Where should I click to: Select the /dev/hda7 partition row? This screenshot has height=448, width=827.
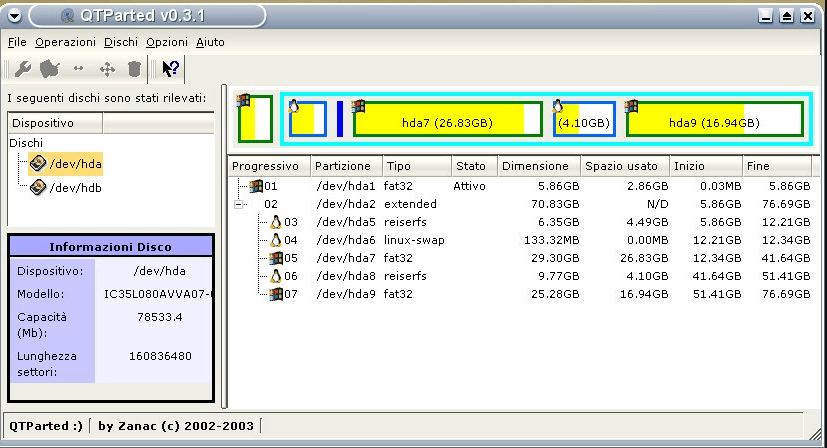coord(521,258)
